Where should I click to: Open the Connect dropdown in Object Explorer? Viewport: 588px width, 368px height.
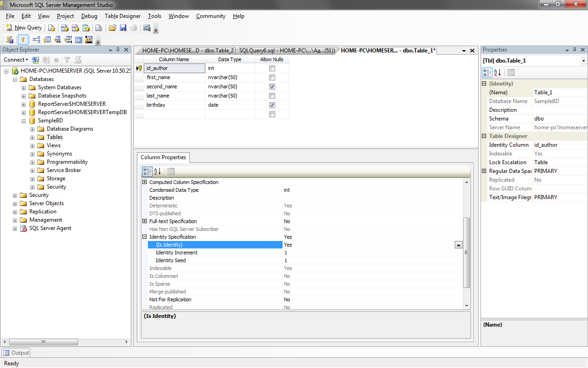[x=16, y=60]
